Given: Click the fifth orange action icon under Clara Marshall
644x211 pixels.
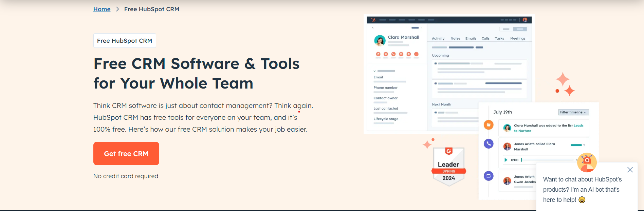Looking at the screenshot, I should click(409, 54).
